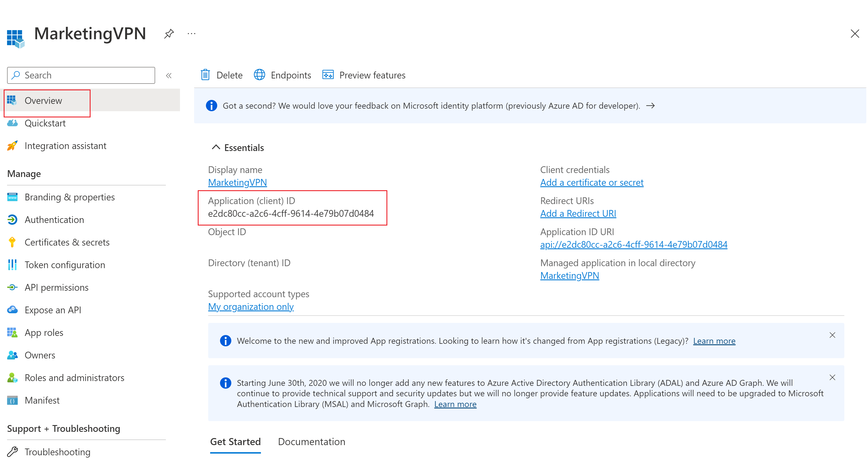
Task: Click Add a Redirect URI link
Action: pos(578,213)
